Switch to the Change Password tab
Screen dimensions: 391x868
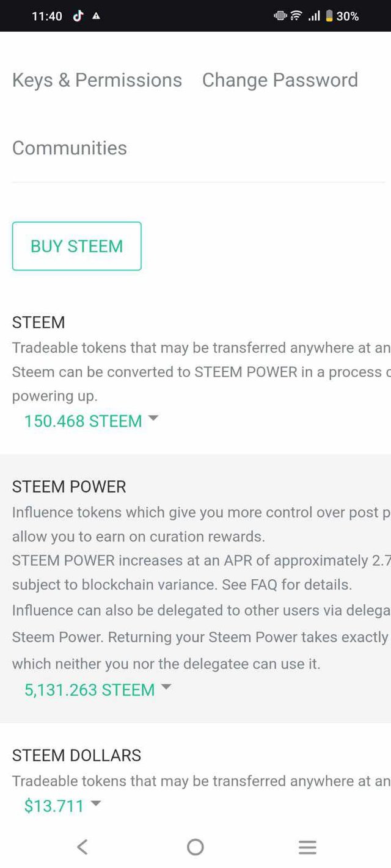(x=280, y=80)
